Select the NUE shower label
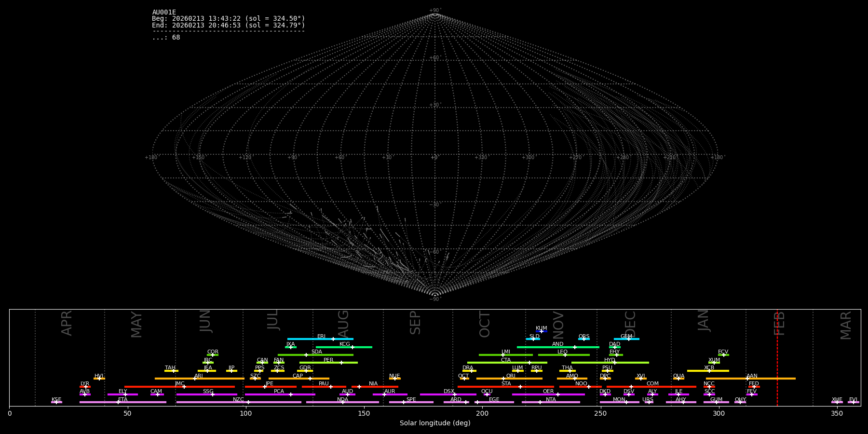Image resolution: width=868 pixels, height=434 pixels. [x=394, y=376]
